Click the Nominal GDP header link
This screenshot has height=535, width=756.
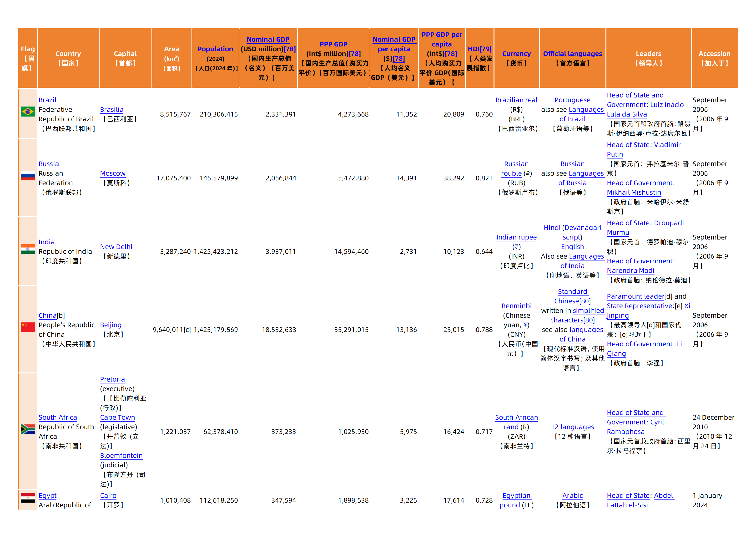tap(268, 40)
